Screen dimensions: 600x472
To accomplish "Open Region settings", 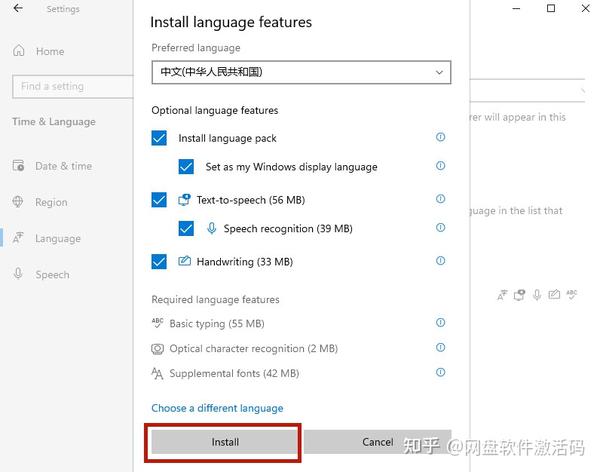I will pos(40,202).
